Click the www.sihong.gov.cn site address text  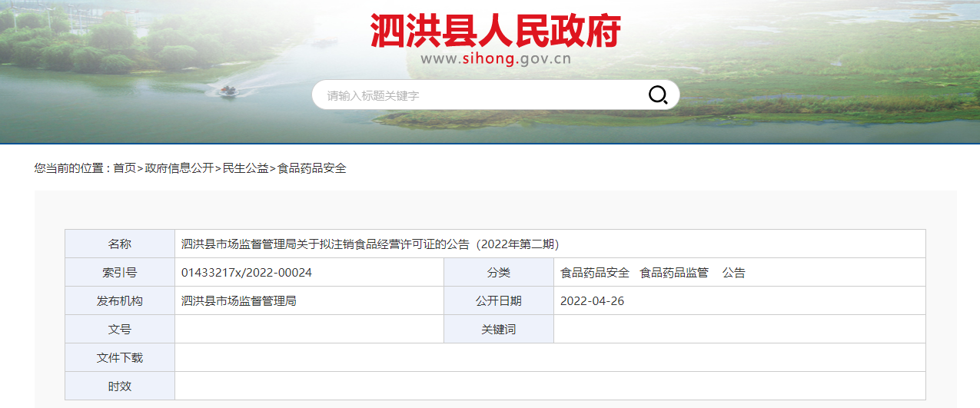[x=496, y=59]
